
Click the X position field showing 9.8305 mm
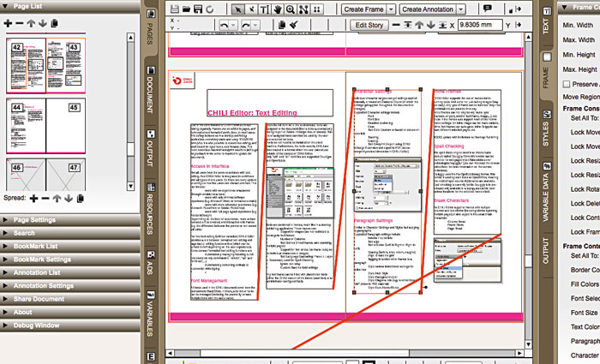pyautogui.click(x=480, y=25)
